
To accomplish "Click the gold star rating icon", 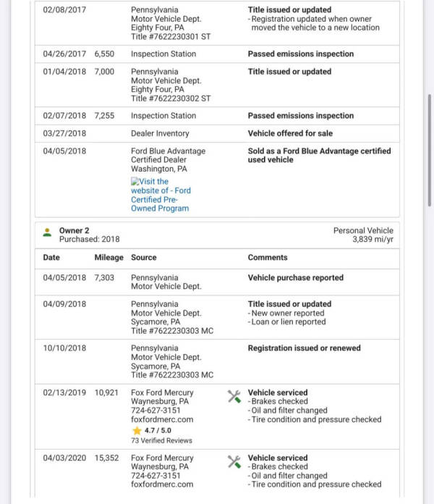I will coord(137,430).
